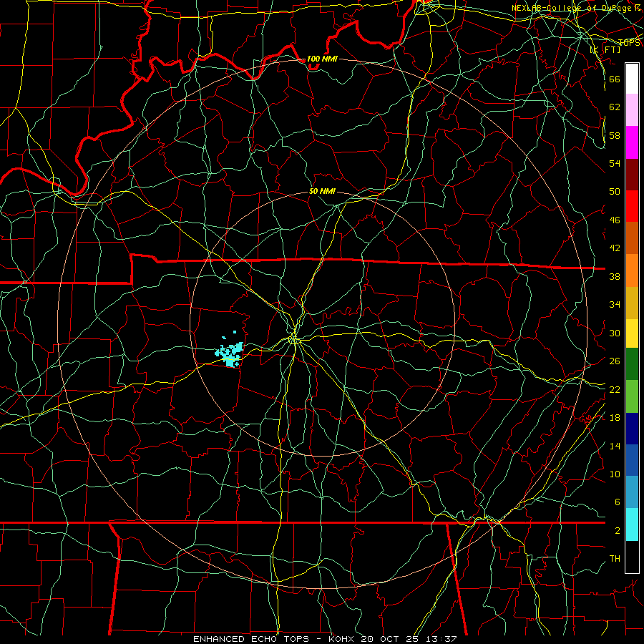This screenshot has width=644, height=644.
Task: Select the yellow swatch near 30
Action: tap(632, 333)
